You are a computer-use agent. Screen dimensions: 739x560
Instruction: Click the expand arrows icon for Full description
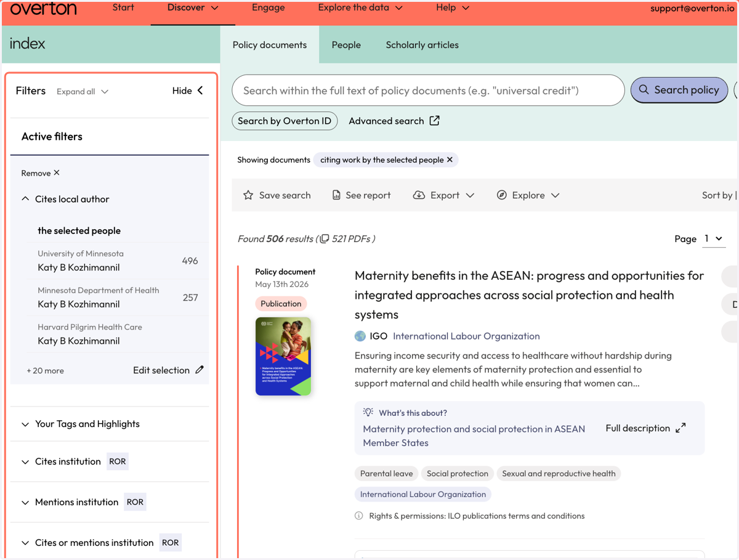680,428
